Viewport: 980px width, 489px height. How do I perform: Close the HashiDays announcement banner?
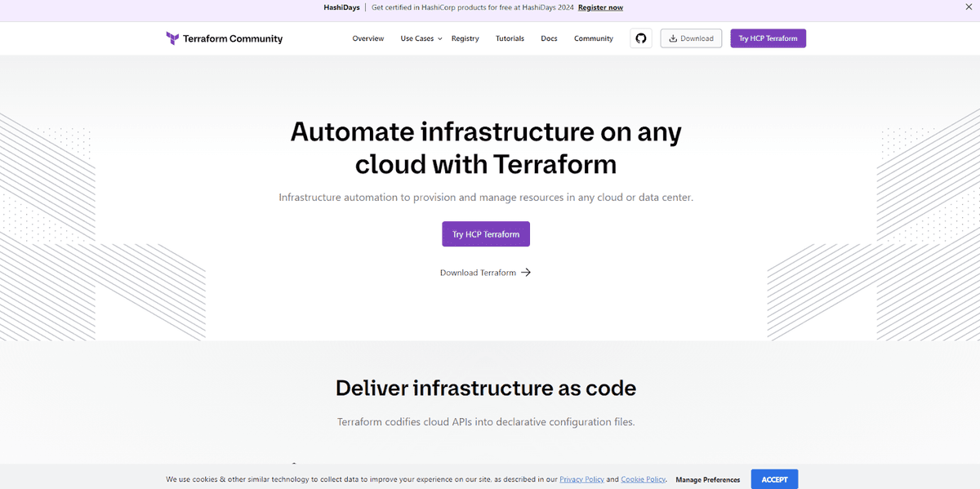[x=969, y=7]
